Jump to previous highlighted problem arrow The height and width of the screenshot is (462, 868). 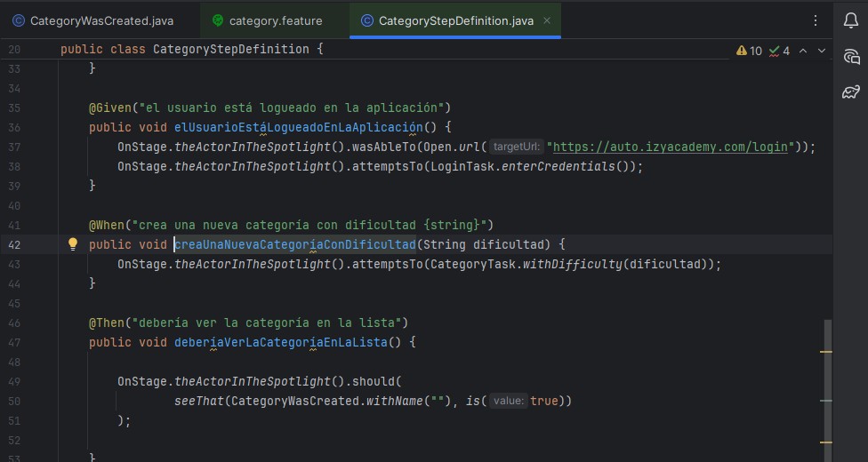click(x=803, y=51)
